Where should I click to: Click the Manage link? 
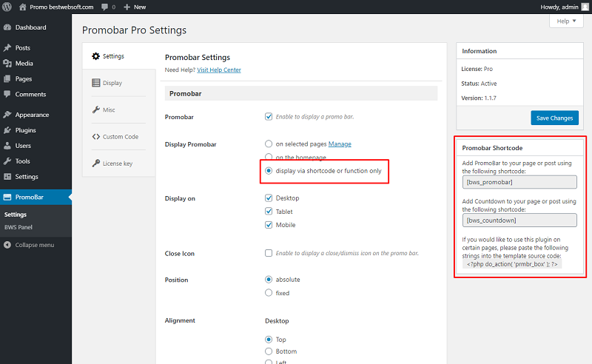tap(340, 144)
